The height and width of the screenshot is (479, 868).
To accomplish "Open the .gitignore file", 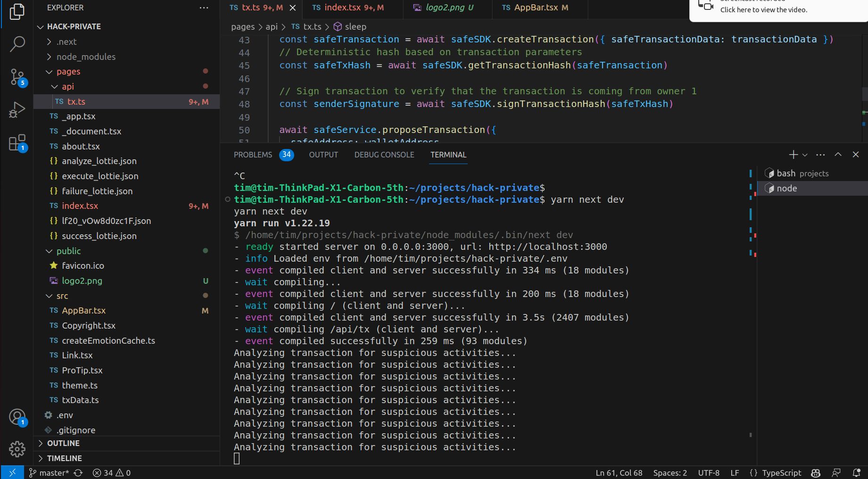I will [126, 430].
